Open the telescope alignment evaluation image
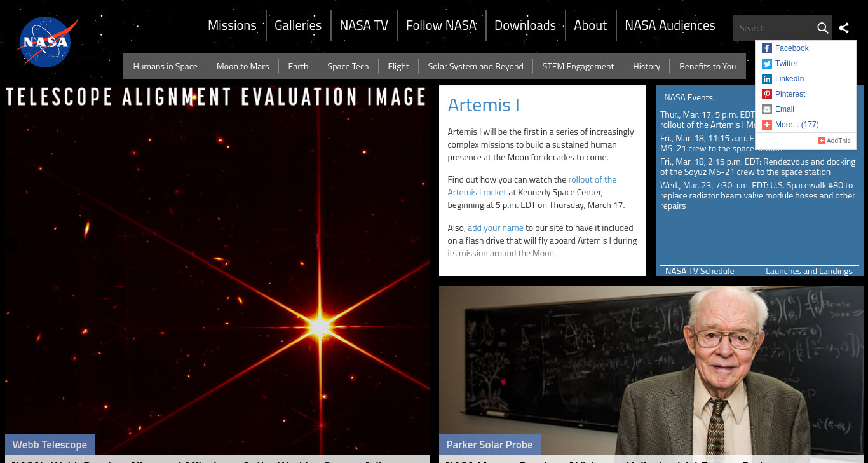The height and width of the screenshot is (463, 868). [x=217, y=270]
